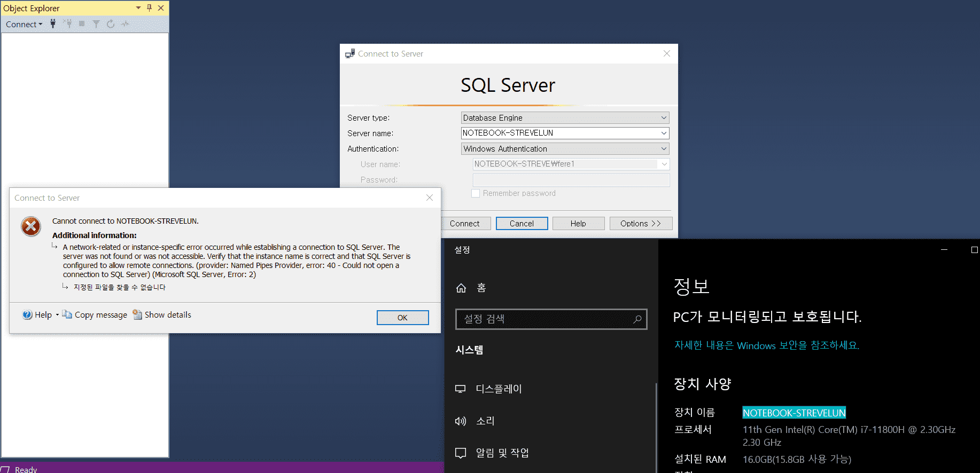This screenshot has height=473, width=980.
Task: Expand the User name dropdown arrow
Action: click(664, 164)
